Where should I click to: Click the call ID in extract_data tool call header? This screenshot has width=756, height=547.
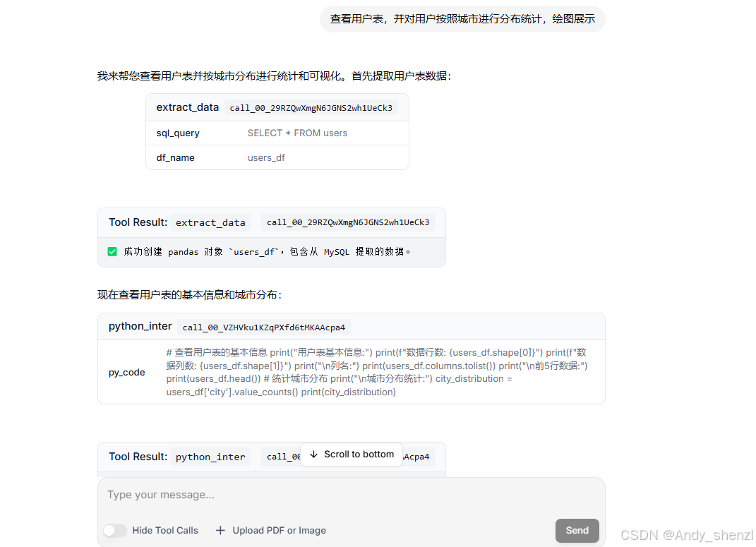click(311, 108)
